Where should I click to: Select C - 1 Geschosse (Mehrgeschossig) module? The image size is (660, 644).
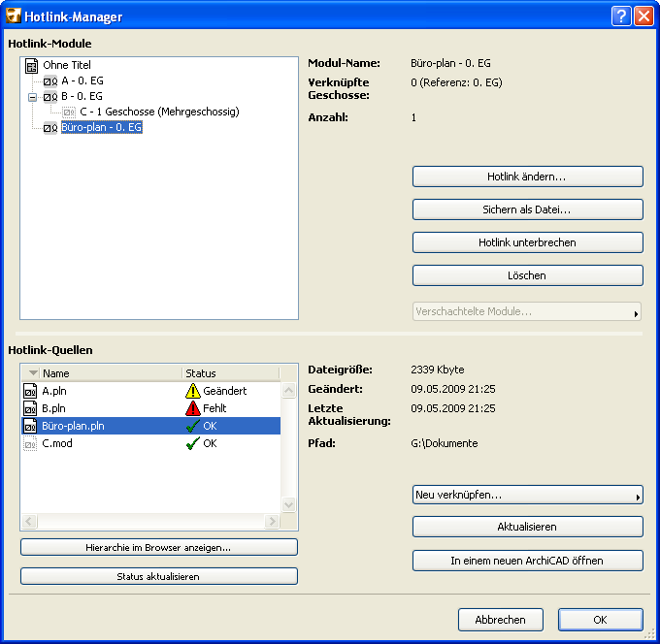(x=159, y=112)
